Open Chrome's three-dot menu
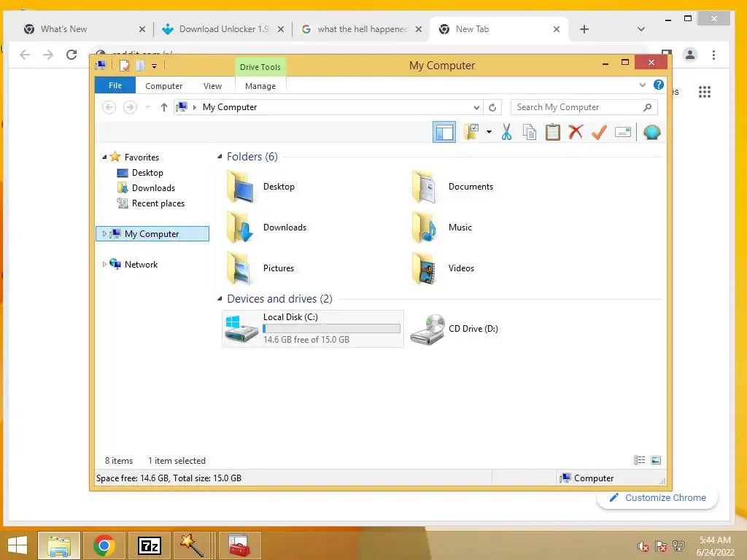 coord(713,55)
